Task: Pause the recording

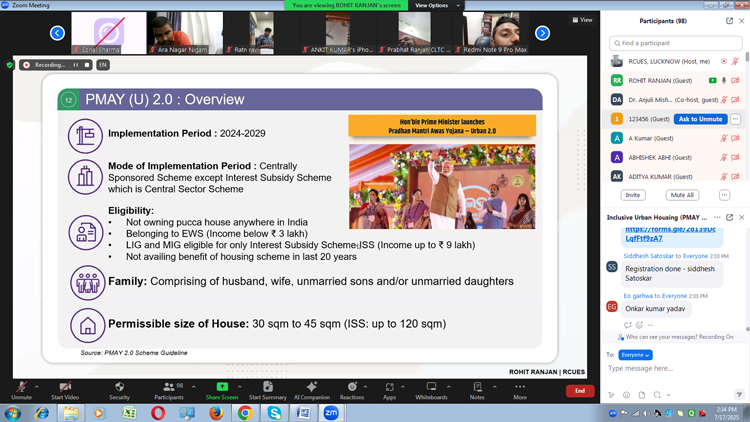Action: [x=76, y=65]
